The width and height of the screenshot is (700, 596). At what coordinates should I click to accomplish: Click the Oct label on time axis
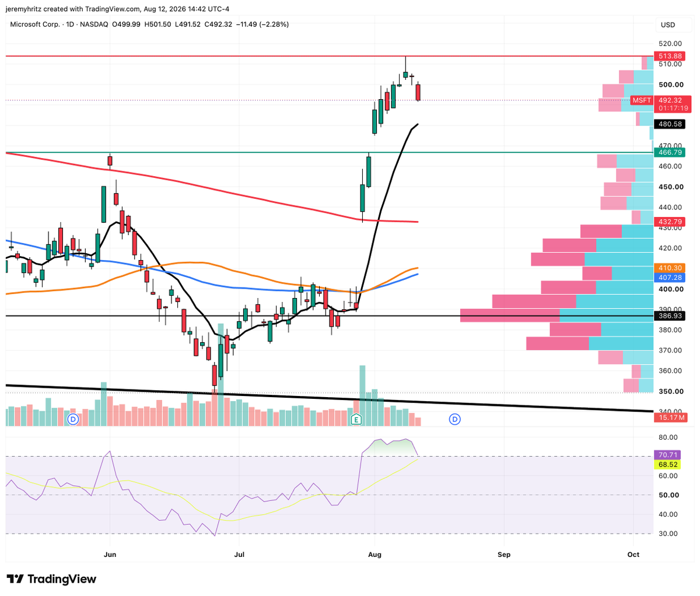click(633, 554)
